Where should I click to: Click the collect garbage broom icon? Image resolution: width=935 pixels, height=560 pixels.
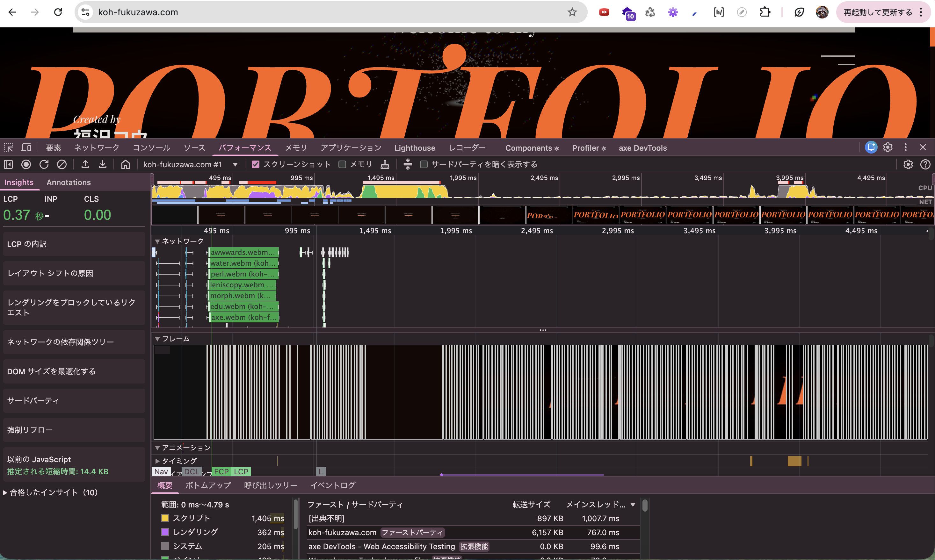tap(385, 165)
